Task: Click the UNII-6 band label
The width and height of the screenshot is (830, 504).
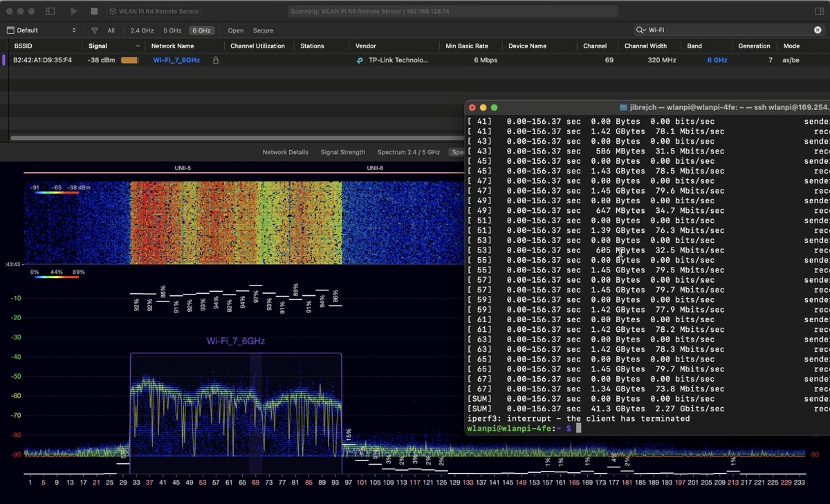Action: tap(375, 168)
